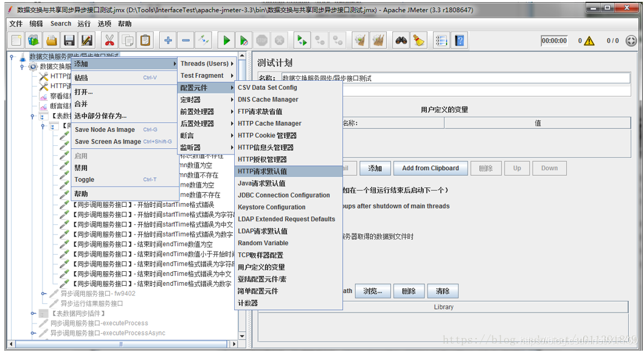644x352 pixels.
Task: Choose JDBC Connection Configuration
Action: pyautogui.click(x=289, y=195)
